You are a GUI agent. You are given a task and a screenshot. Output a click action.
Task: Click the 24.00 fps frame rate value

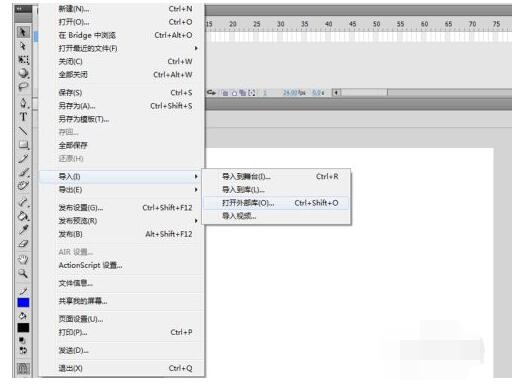click(x=294, y=93)
